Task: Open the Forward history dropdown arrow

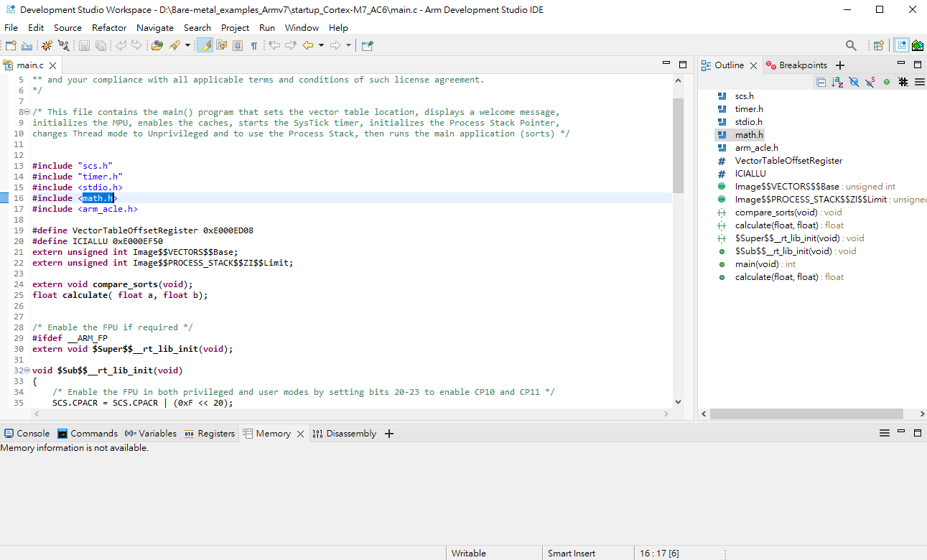Action: pyautogui.click(x=348, y=45)
